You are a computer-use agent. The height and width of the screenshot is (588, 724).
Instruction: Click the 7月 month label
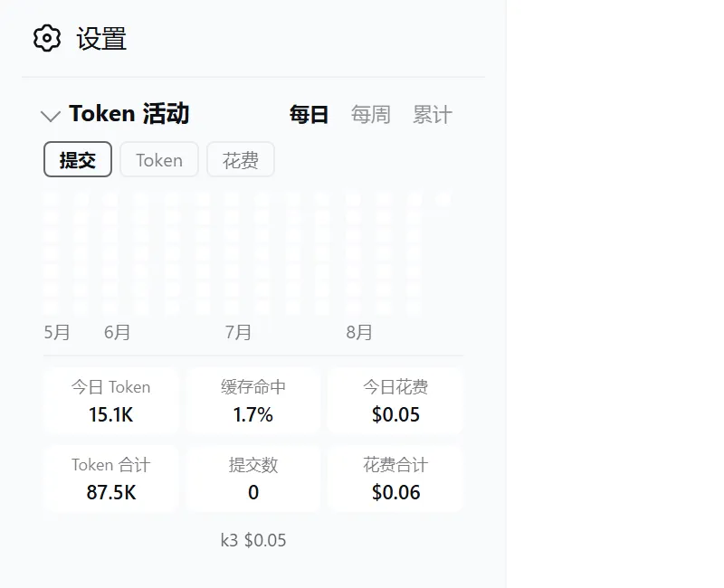click(x=238, y=332)
